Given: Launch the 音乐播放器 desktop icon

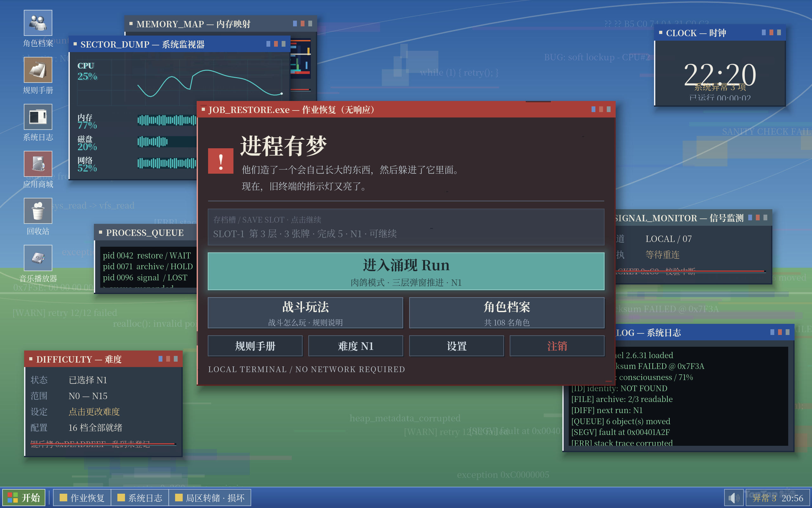Looking at the screenshot, I should pos(38,264).
